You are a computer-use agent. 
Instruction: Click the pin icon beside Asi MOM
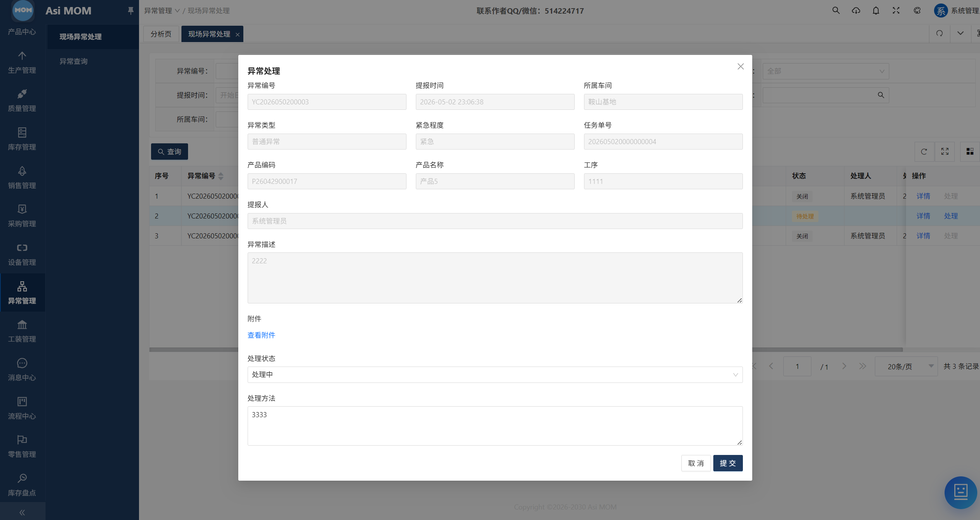click(x=131, y=11)
